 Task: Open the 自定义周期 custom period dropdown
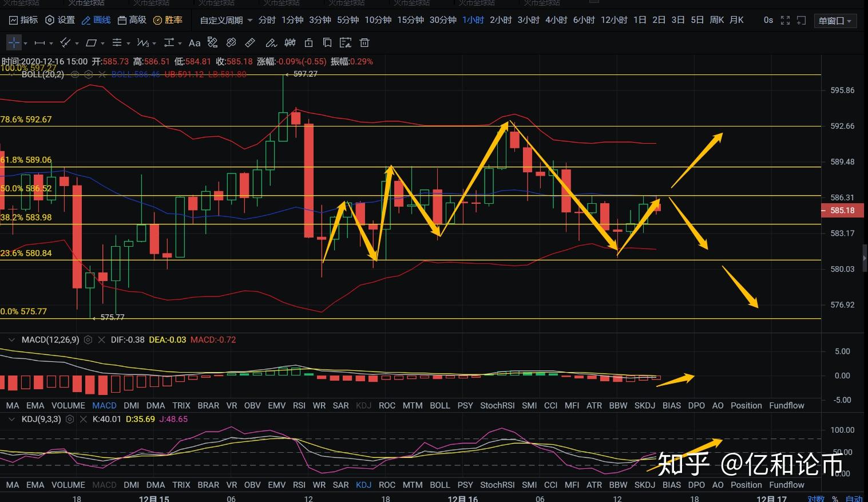point(226,20)
